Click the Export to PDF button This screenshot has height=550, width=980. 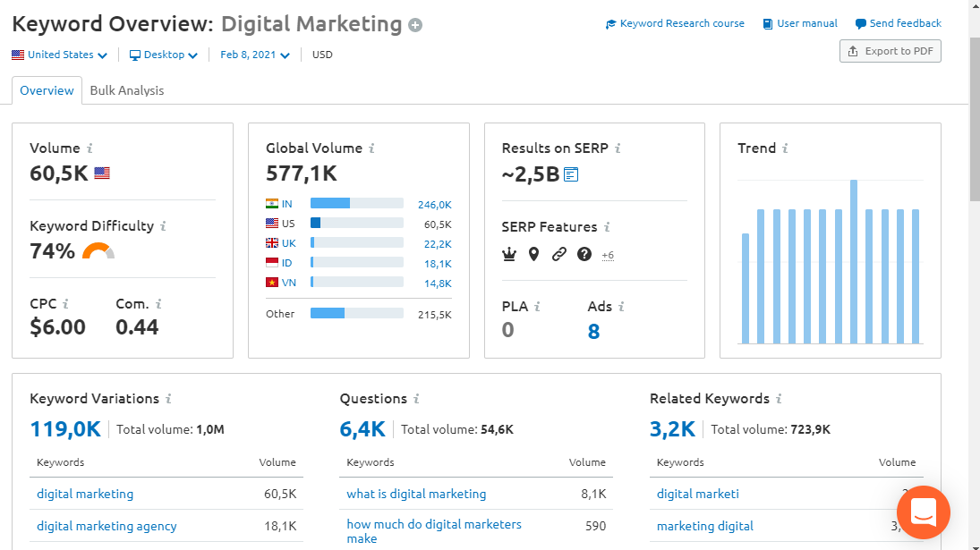[x=890, y=51]
